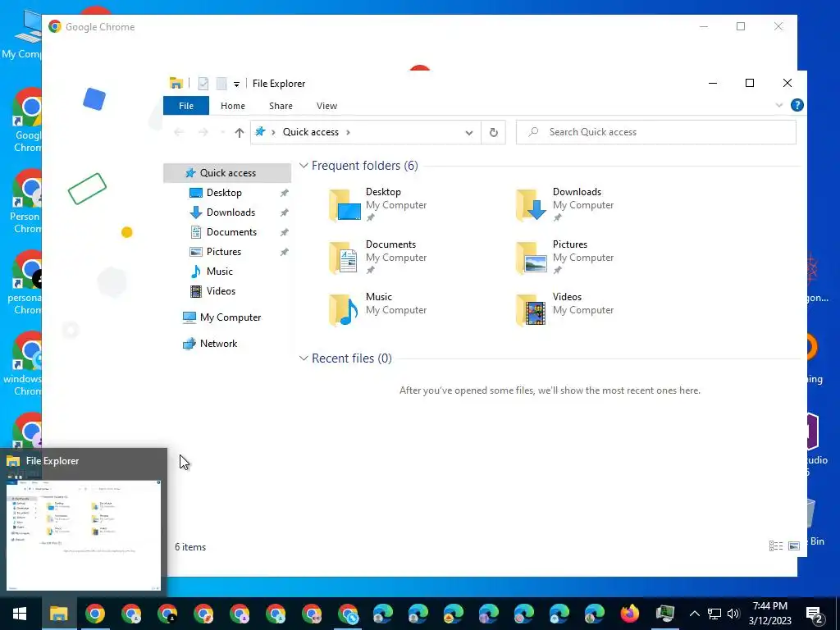Select the Music folder icon in Frequent folders
Viewport: 840px width, 630px height.
(344, 310)
